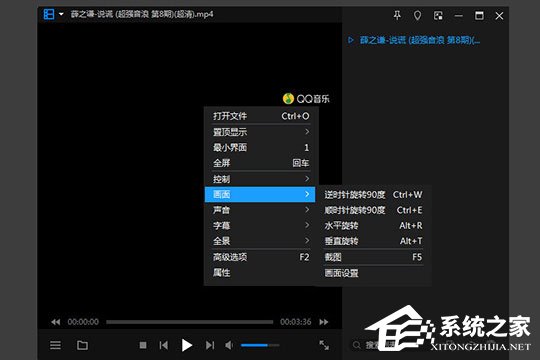Open file using the folder icon
The height and width of the screenshot is (360, 540).
pyautogui.click(x=82, y=345)
